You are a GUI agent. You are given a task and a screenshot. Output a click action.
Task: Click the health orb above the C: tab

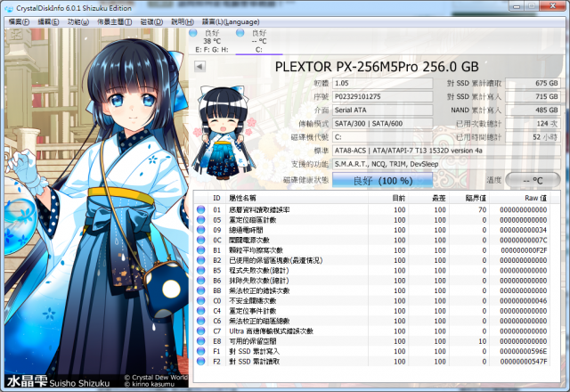tap(240, 33)
